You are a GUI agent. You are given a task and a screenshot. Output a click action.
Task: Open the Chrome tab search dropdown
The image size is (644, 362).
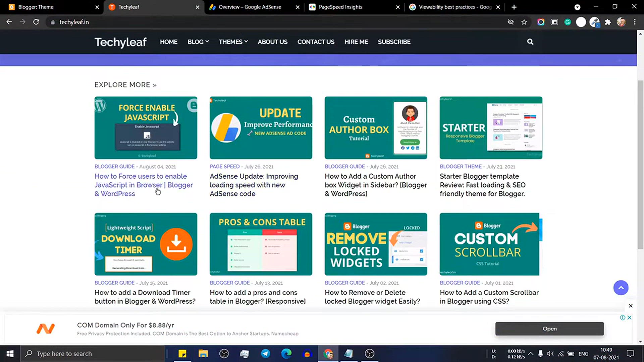pyautogui.click(x=577, y=7)
